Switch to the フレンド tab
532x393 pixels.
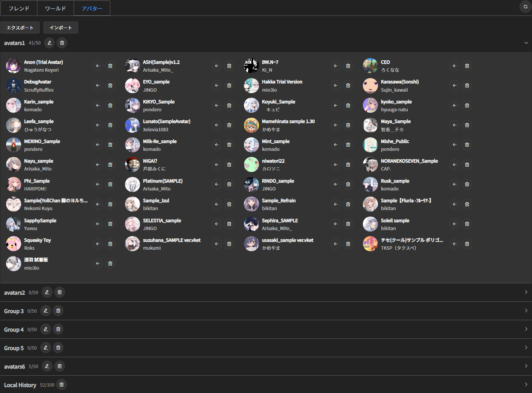19,8
